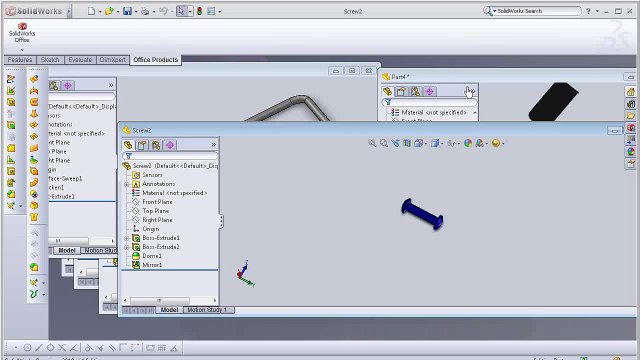Screen dimensions: 640x360
Task: Expand the Boss-Extrude1 feature node
Action: [127, 238]
